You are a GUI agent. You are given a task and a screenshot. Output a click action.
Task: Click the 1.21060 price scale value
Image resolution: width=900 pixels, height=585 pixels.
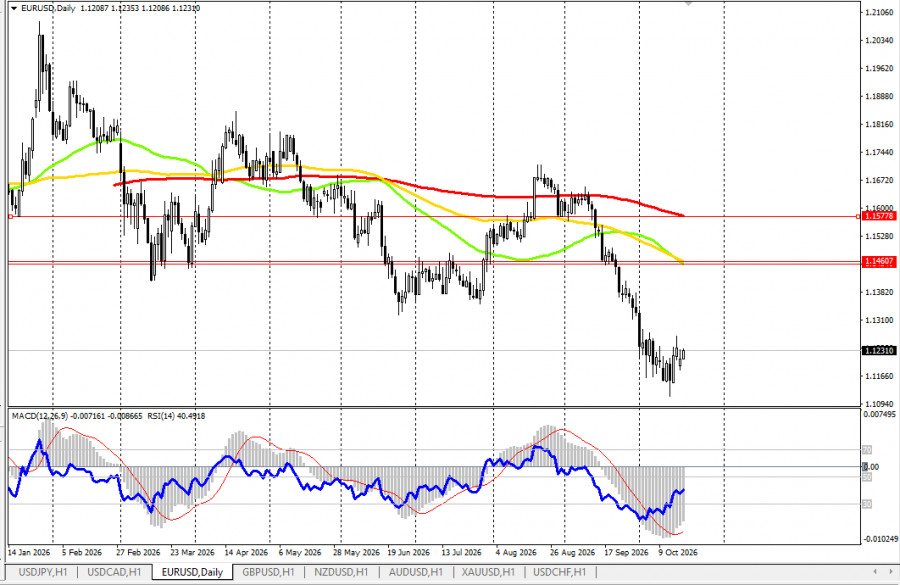(x=879, y=12)
